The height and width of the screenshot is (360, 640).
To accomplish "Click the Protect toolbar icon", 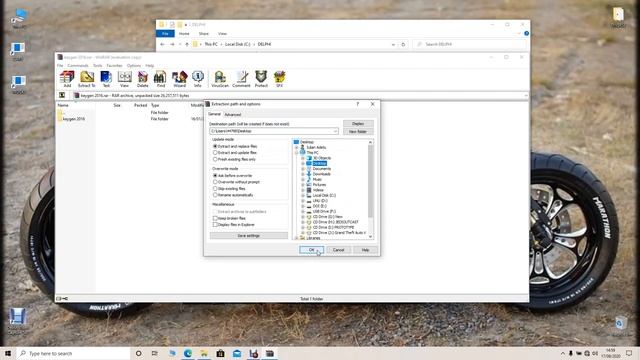I will tap(261, 78).
